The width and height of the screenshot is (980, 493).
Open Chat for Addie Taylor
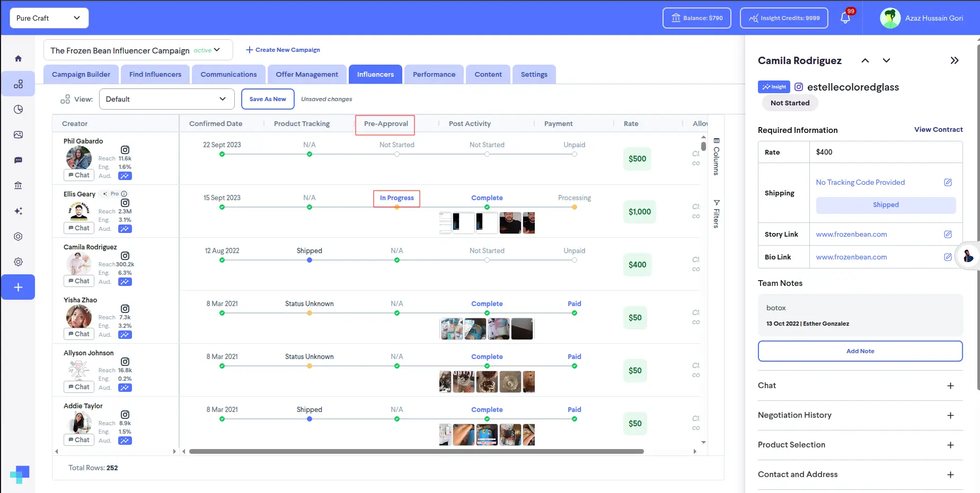point(79,440)
